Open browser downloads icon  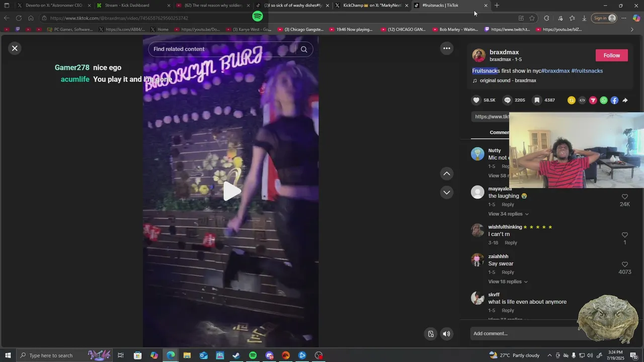tap(584, 18)
